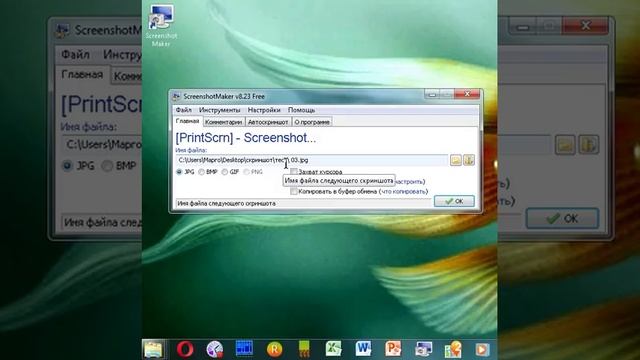Click the [PrintScrn] - Screenshot... heading
This screenshot has width=640, height=360.
[246, 138]
